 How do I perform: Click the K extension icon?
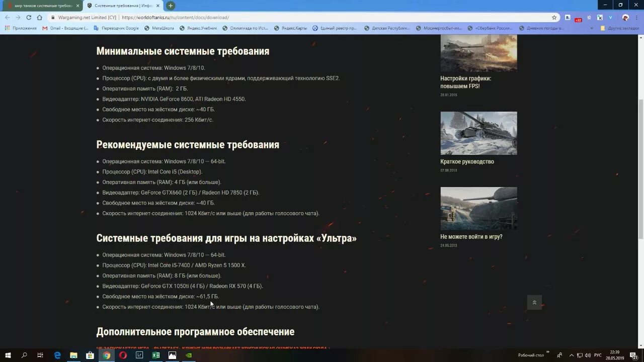600,17
